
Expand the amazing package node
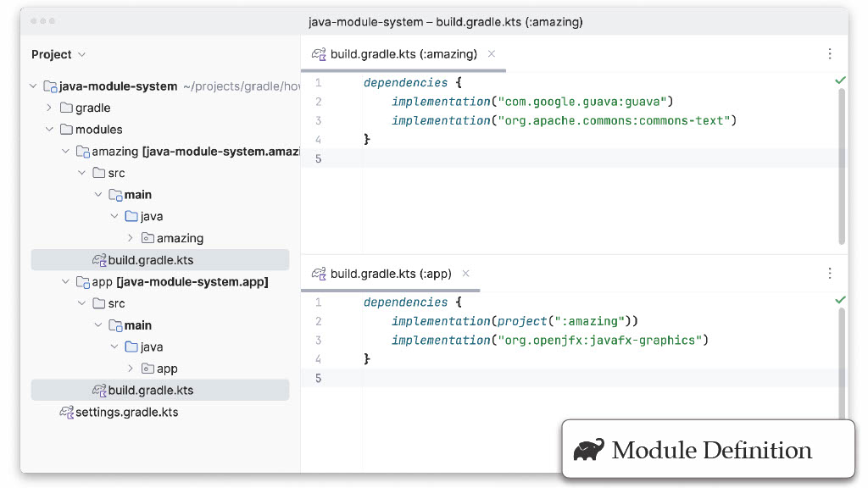coord(131,238)
